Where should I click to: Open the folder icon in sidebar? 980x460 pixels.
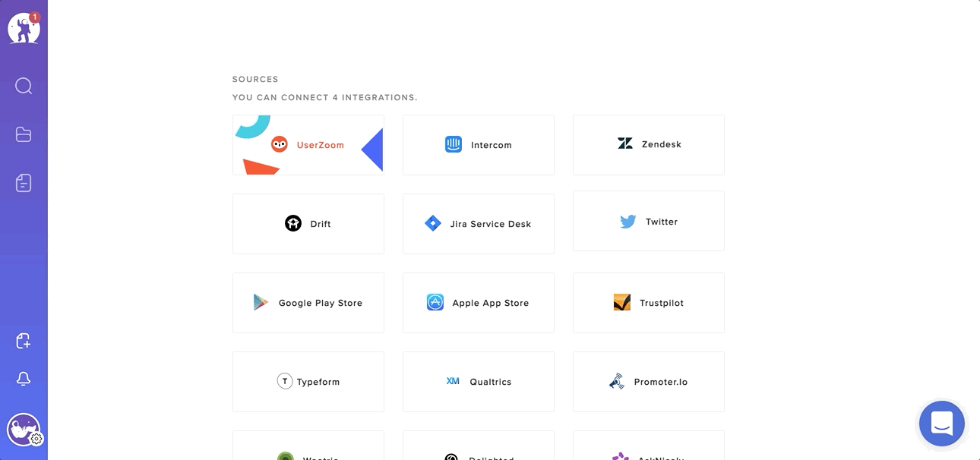click(x=24, y=134)
